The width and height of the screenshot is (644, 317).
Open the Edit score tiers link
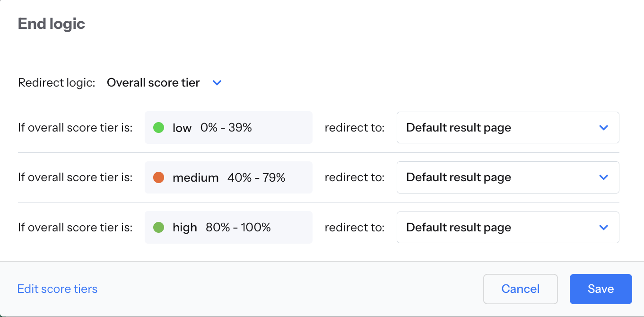click(x=57, y=289)
